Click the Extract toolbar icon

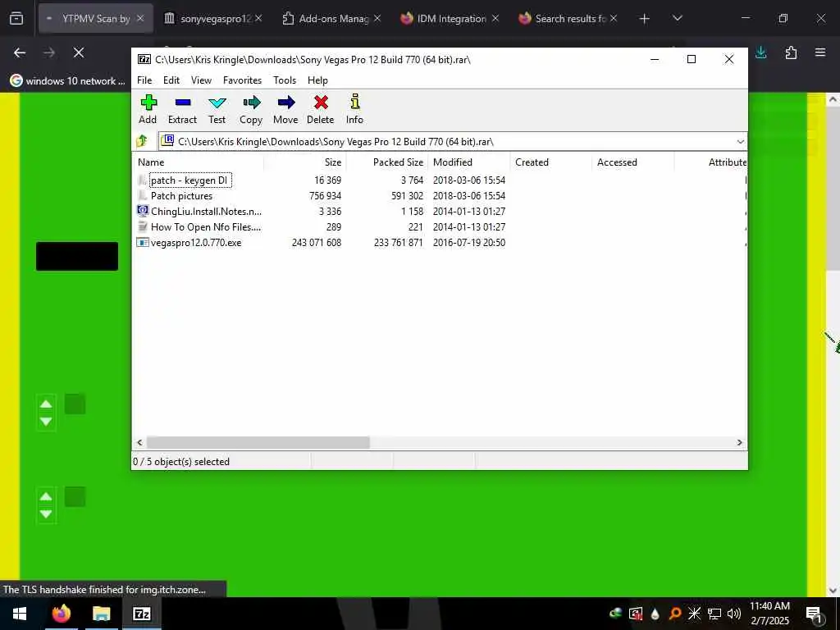tap(182, 109)
